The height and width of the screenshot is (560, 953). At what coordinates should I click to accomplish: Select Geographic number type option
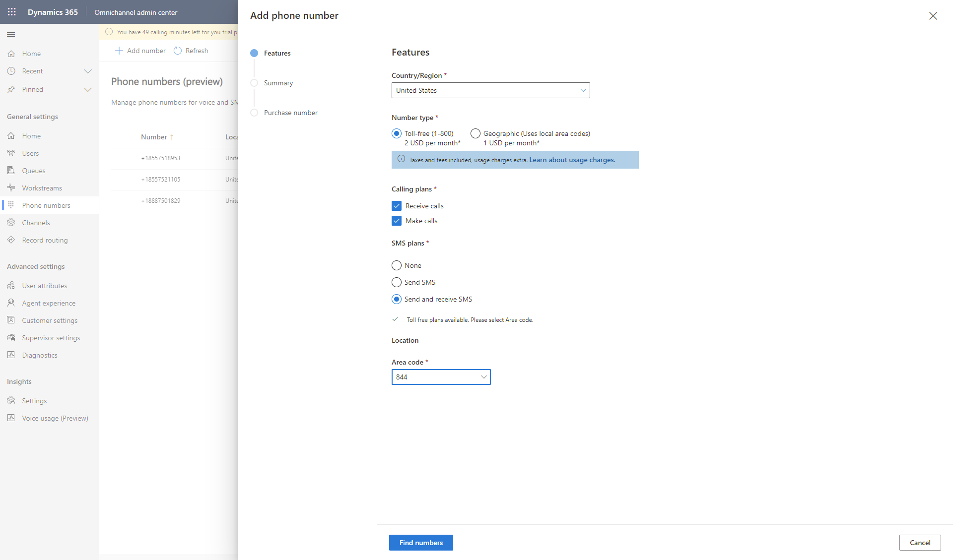pos(475,133)
